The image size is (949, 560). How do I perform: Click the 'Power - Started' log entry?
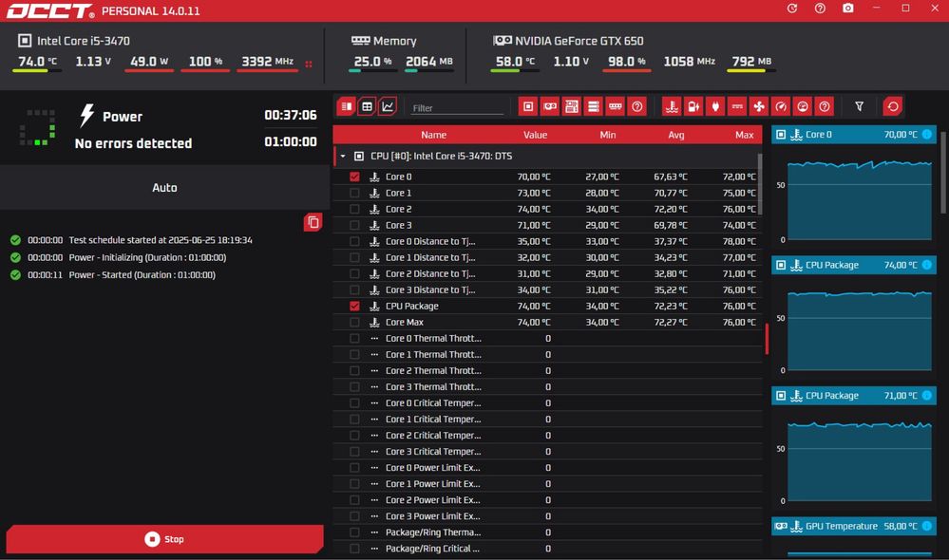click(142, 274)
